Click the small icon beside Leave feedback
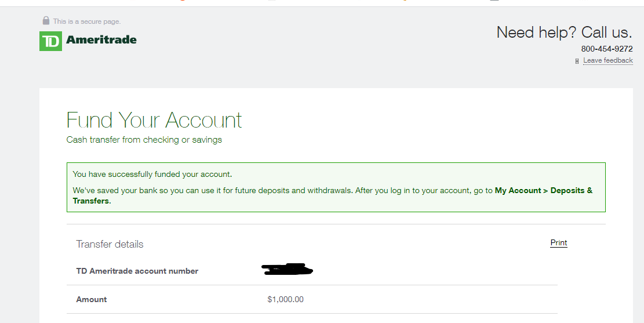Viewport: 644px width, 323px height. (x=577, y=61)
